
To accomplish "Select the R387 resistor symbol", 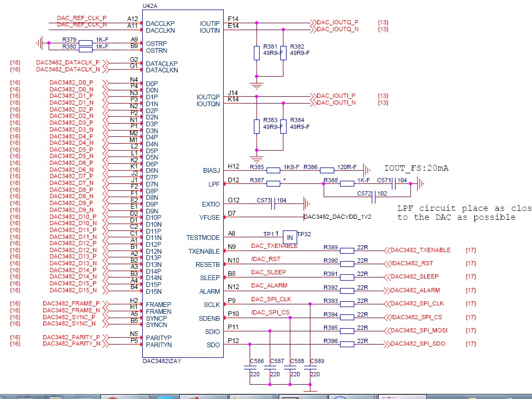I will coord(273,184).
